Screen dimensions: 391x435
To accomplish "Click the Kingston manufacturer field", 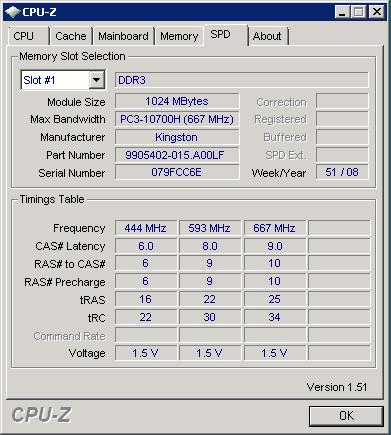I will click(x=177, y=137).
